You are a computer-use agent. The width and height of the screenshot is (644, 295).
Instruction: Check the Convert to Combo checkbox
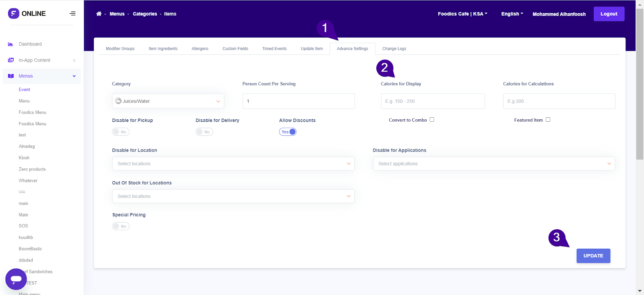(432, 120)
